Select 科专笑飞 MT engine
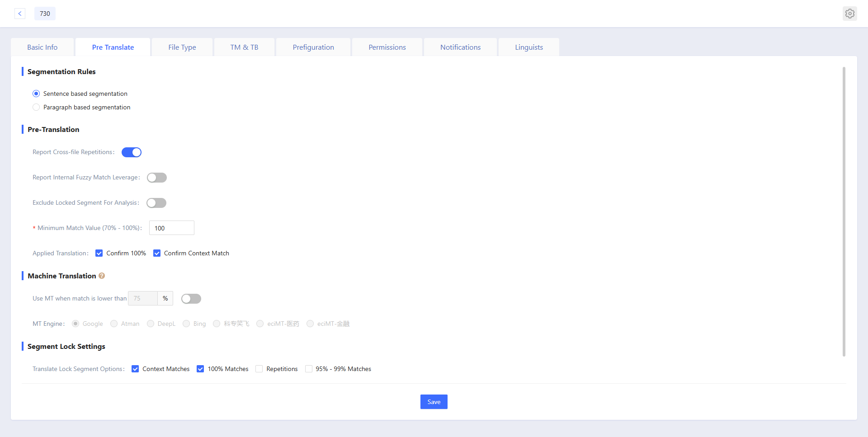868x437 pixels. click(217, 324)
